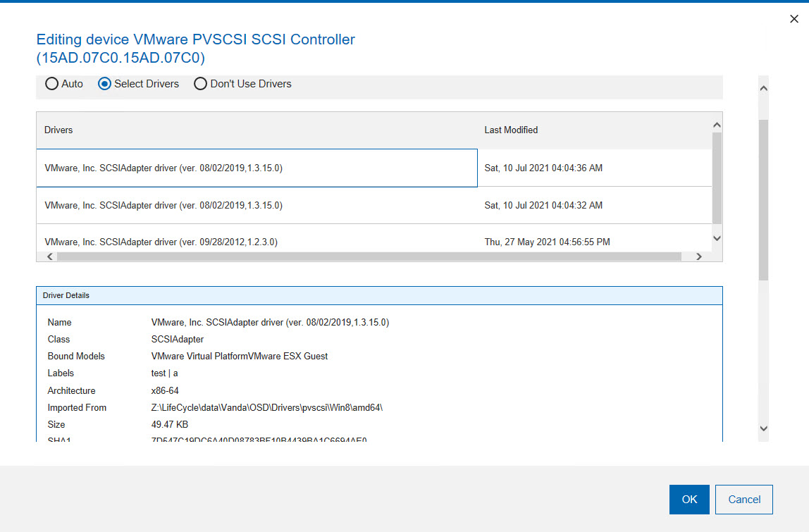Click the dialog title Editing device text

[195, 49]
